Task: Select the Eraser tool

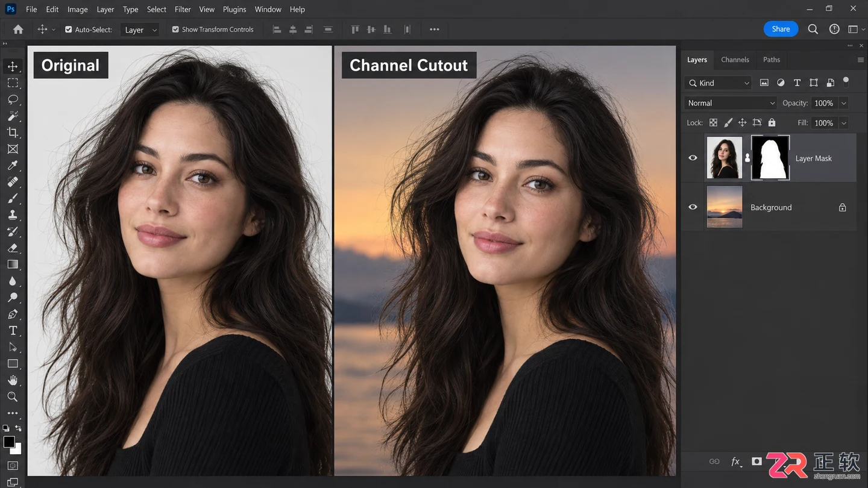Action: 13,248
